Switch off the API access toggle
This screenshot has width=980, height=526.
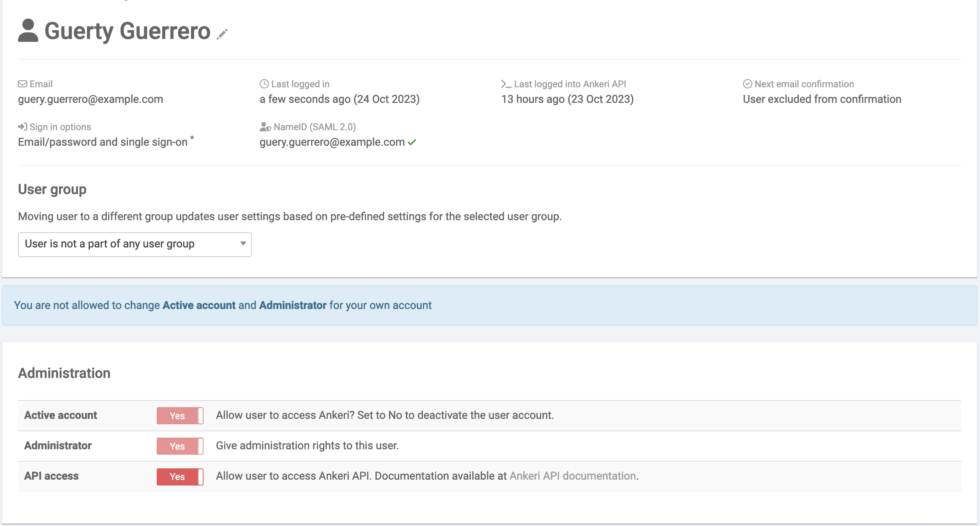[x=180, y=476]
